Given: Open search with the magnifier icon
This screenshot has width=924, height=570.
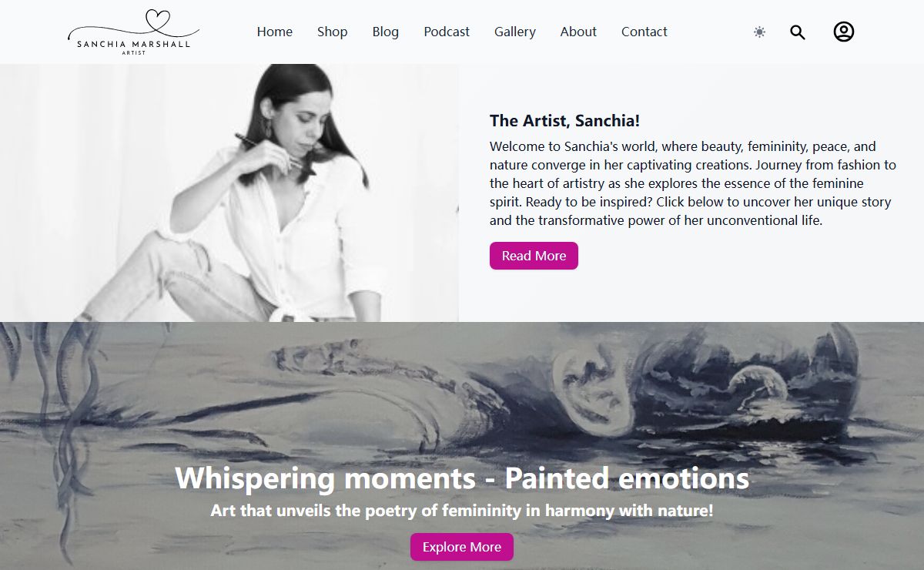Looking at the screenshot, I should (x=798, y=32).
